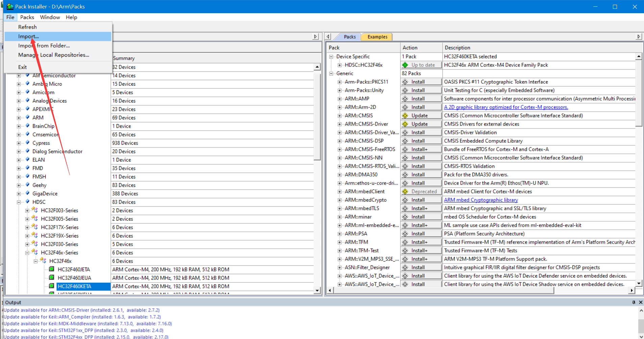644x339 pixels.
Task: Expand the HDSC::HC32F46x pack row
Action: 340,65
